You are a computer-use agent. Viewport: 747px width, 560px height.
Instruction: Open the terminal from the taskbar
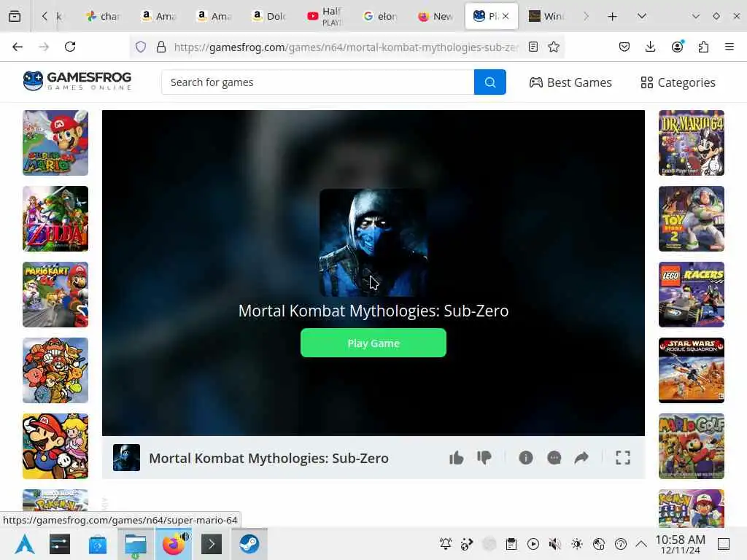[212, 544]
